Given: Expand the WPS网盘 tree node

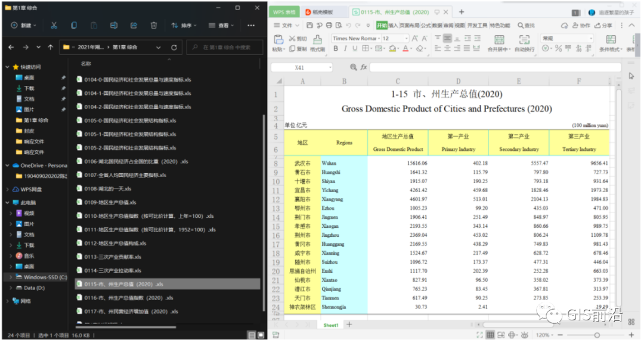Looking at the screenshot, I should coord(7,189).
